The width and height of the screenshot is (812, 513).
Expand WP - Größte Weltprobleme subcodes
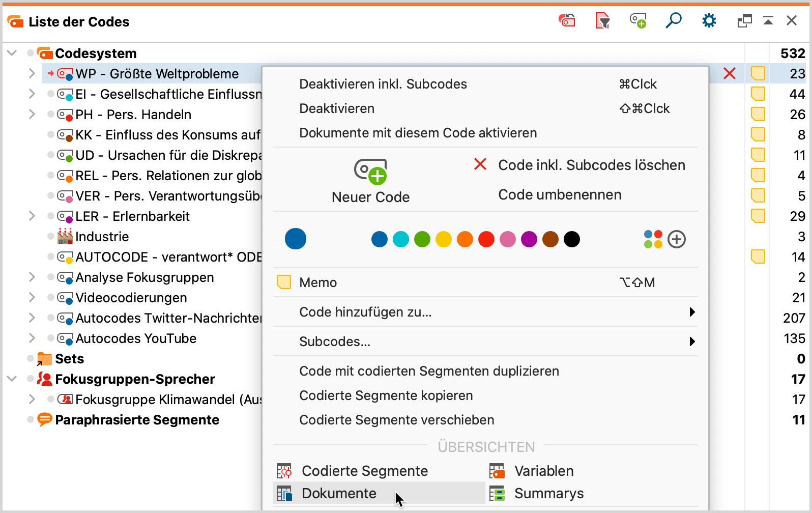click(x=32, y=73)
